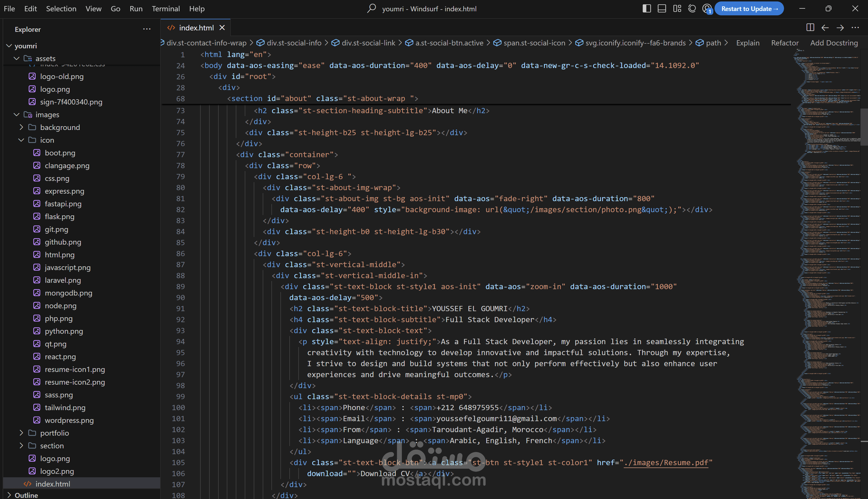This screenshot has width=868, height=499.
Task: Open the Terminal menu
Action: [x=166, y=9]
